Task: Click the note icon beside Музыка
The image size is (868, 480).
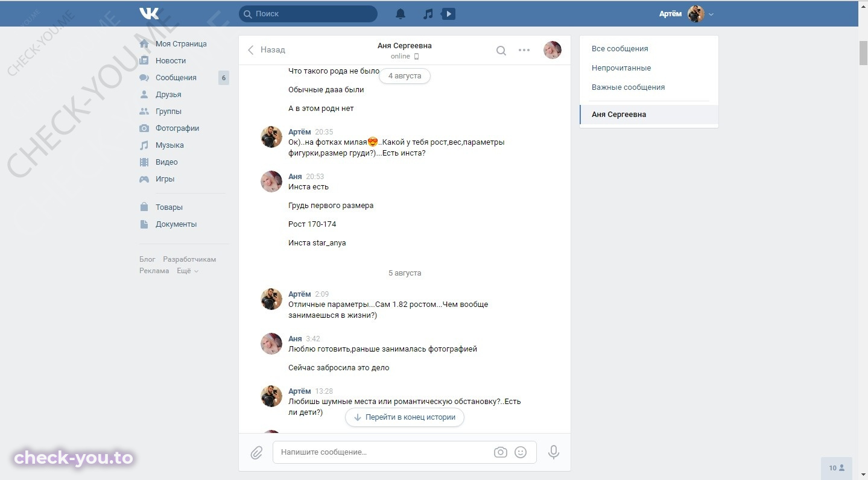Action: pyautogui.click(x=144, y=145)
